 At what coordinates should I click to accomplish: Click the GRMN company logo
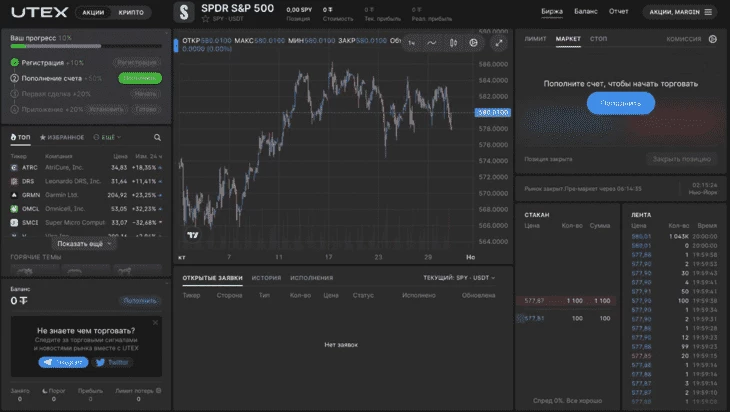(x=14, y=195)
